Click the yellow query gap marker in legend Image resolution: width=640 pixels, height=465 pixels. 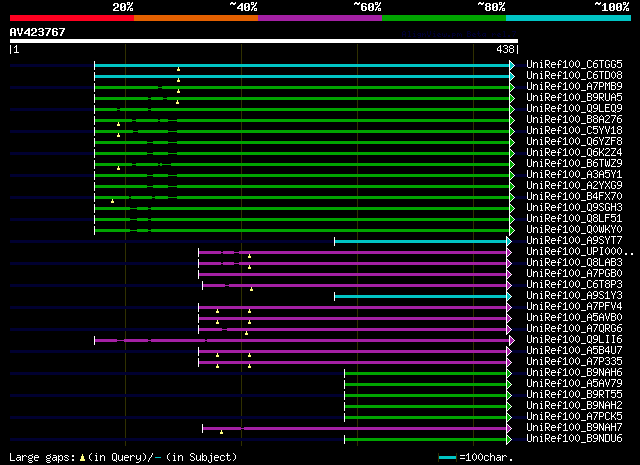point(82,458)
